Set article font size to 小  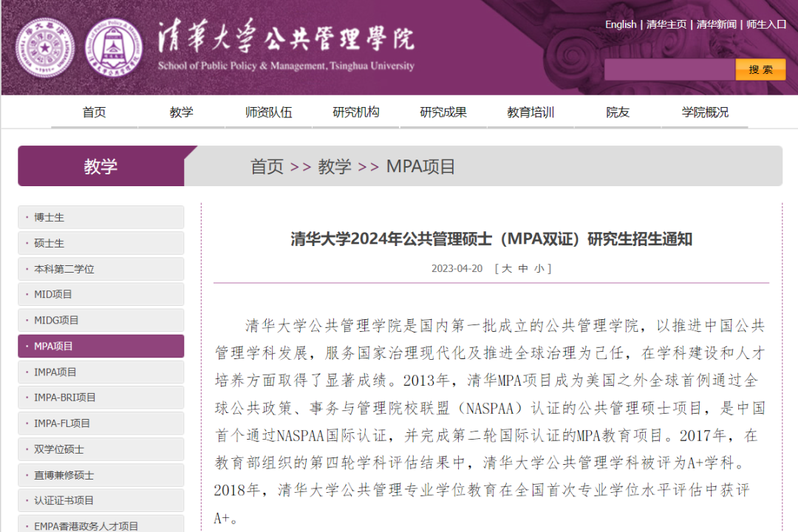click(x=539, y=269)
